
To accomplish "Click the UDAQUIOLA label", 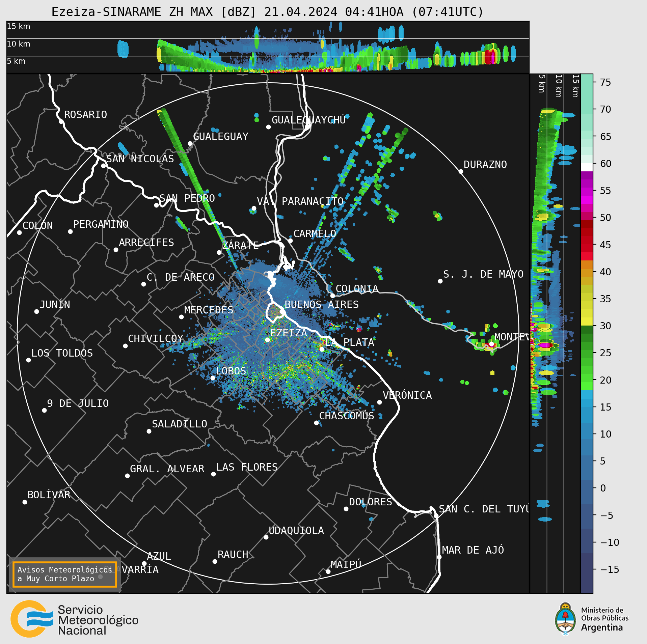I will point(296,530).
